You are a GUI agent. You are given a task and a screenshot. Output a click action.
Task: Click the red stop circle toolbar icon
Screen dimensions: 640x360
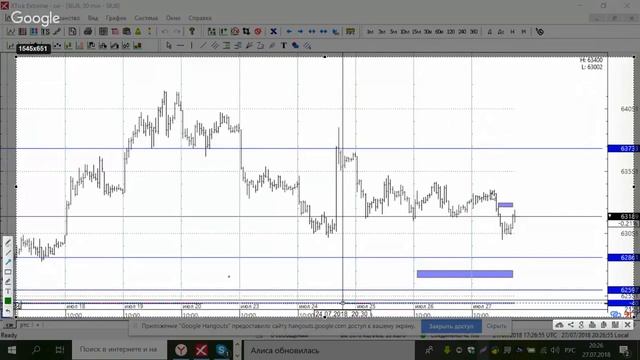point(258,31)
